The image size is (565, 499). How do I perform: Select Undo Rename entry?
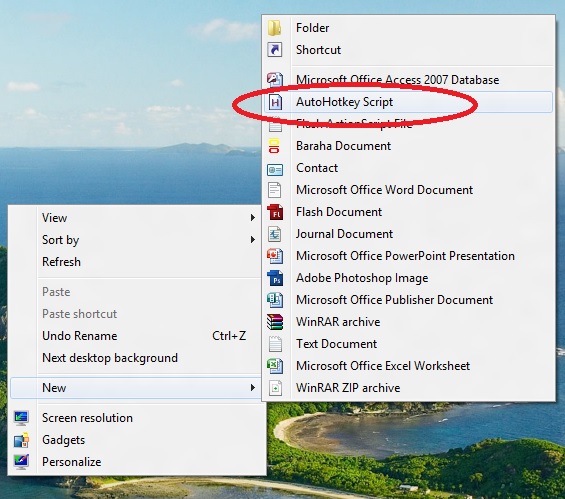pyautogui.click(x=134, y=336)
